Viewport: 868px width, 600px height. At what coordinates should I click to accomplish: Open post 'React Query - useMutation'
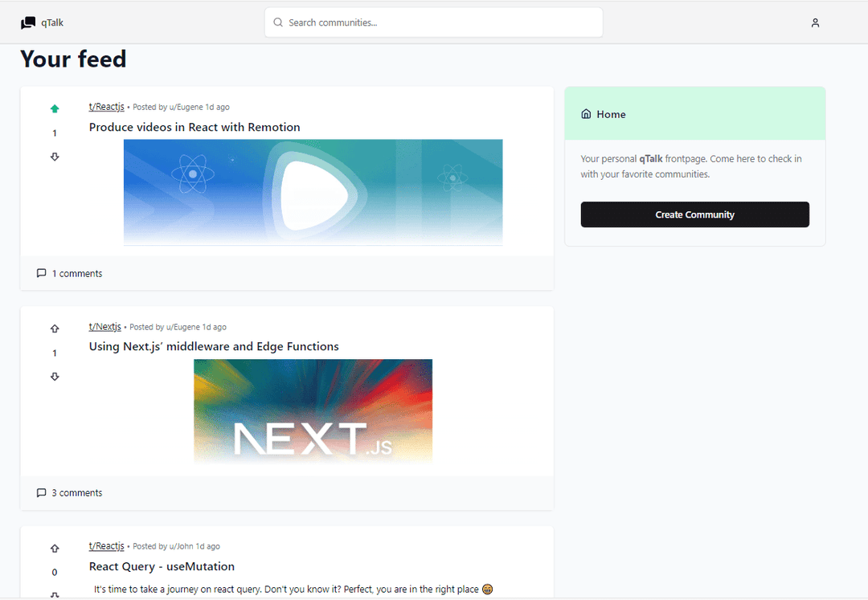point(162,566)
